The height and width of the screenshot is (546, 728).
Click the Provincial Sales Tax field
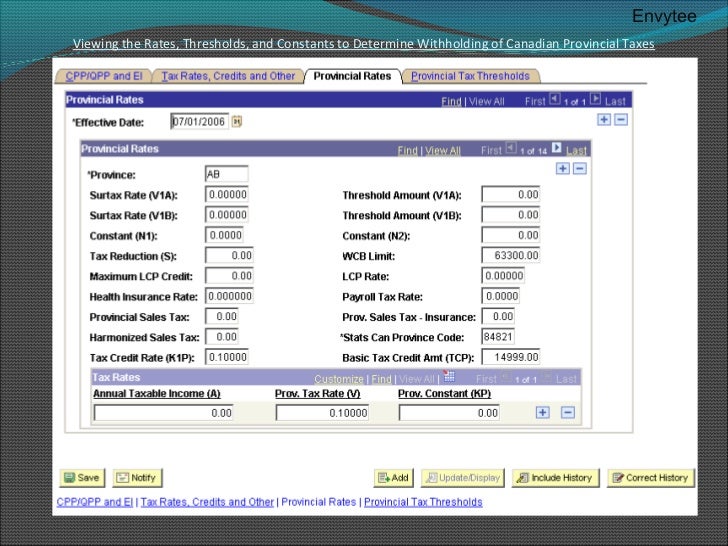[x=221, y=317]
